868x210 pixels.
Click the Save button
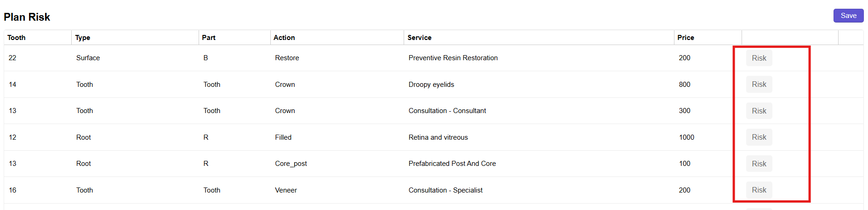(848, 16)
